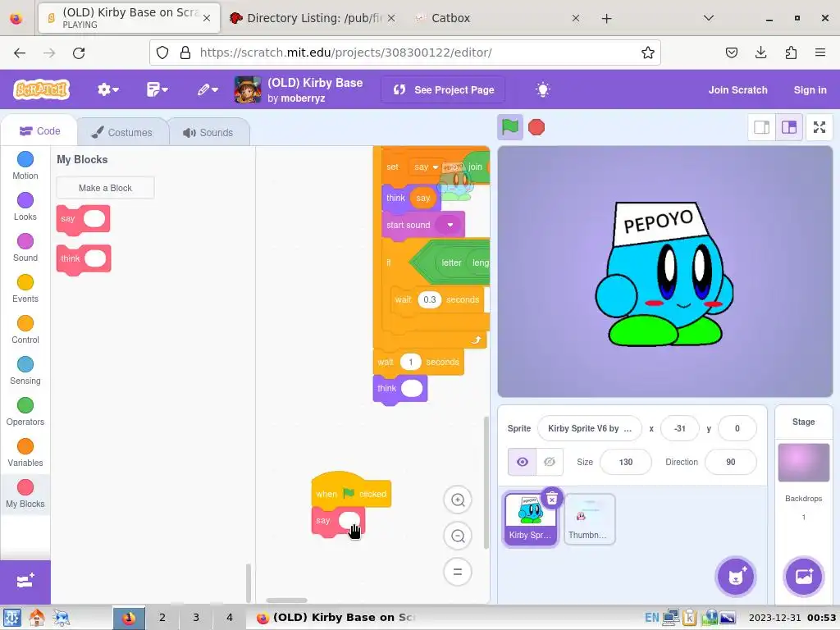The width and height of the screenshot is (840, 630).
Task: Zoom in the code workspace
Action: coord(458,500)
